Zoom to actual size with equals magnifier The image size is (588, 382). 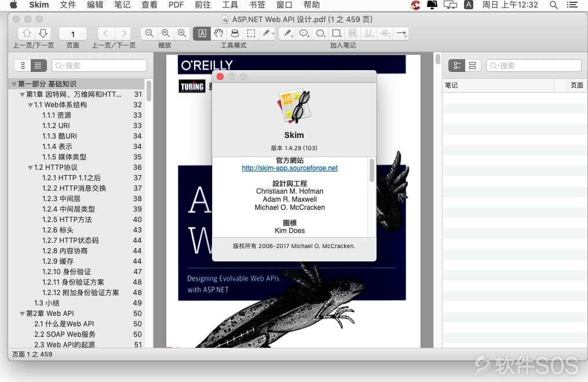coord(165,34)
